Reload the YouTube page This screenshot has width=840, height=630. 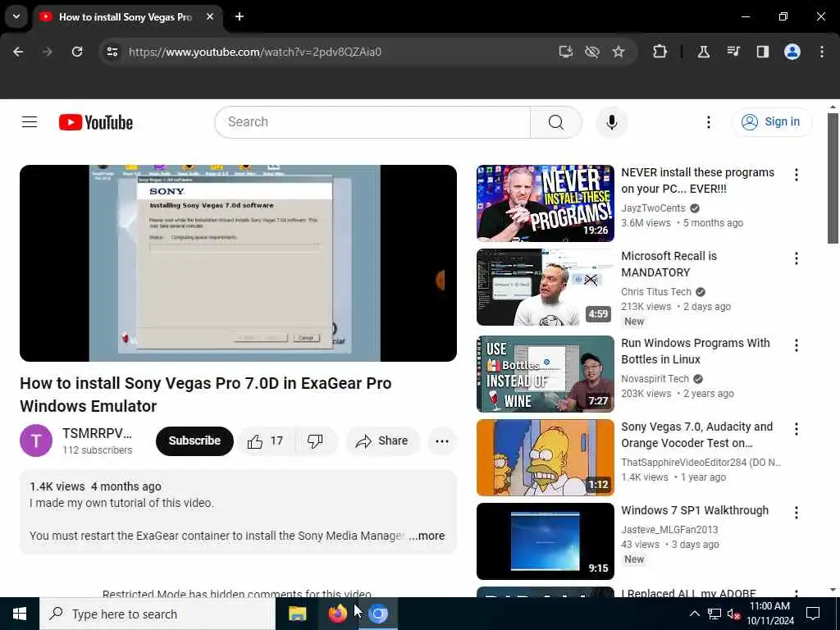(x=77, y=52)
